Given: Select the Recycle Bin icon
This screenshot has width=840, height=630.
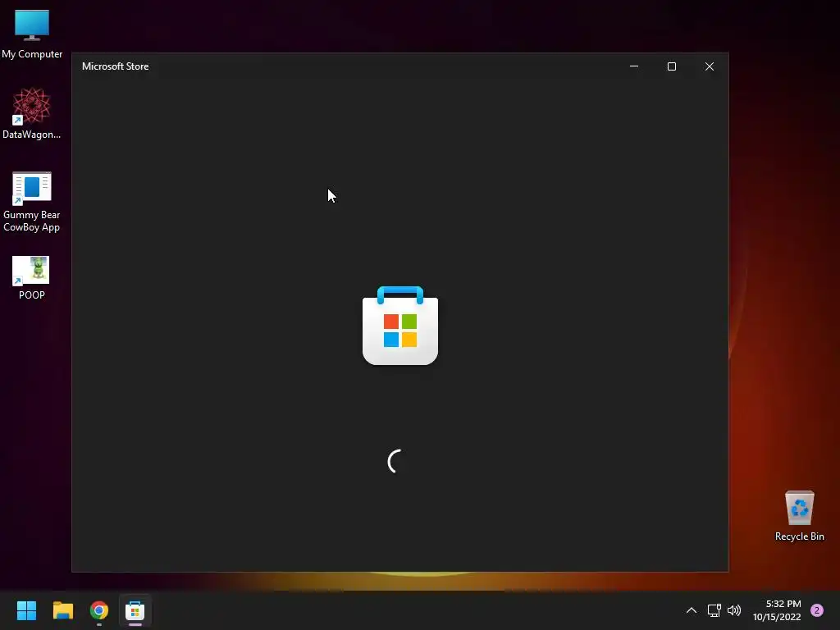Looking at the screenshot, I should click(x=799, y=515).
